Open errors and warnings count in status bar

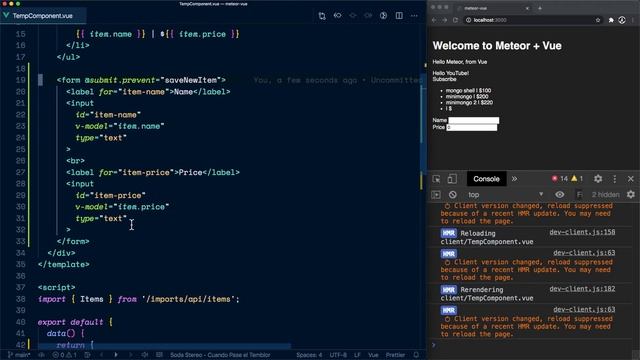[64, 355]
